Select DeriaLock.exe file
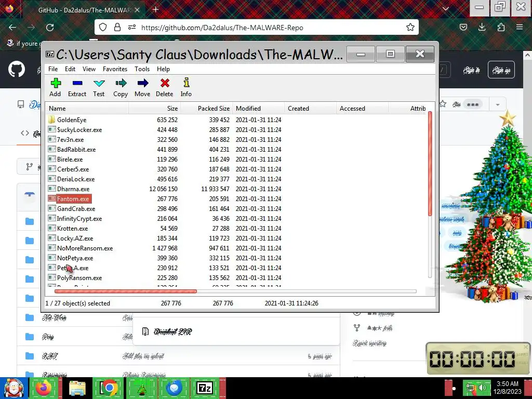Viewport: 532px width, 399px height. (x=72, y=179)
